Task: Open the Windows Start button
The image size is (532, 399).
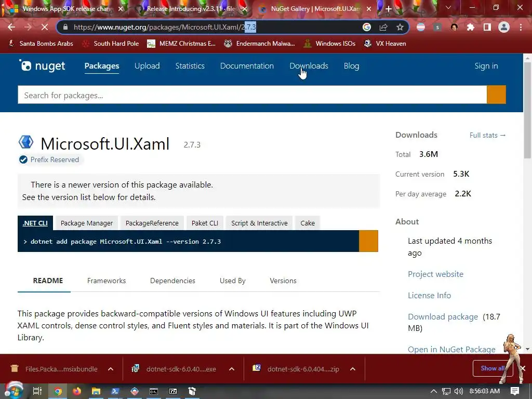Action: coord(14,391)
